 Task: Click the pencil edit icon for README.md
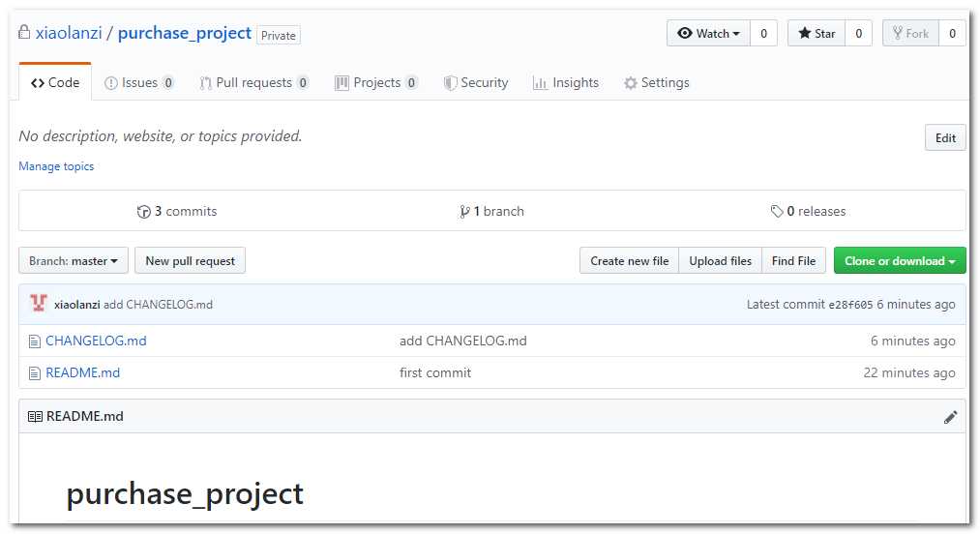950,417
